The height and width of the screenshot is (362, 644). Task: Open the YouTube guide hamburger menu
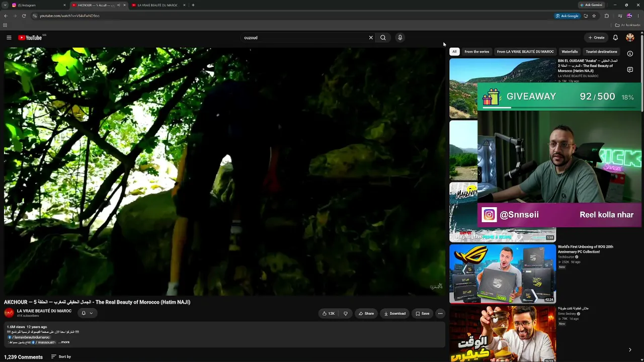tap(9, 38)
